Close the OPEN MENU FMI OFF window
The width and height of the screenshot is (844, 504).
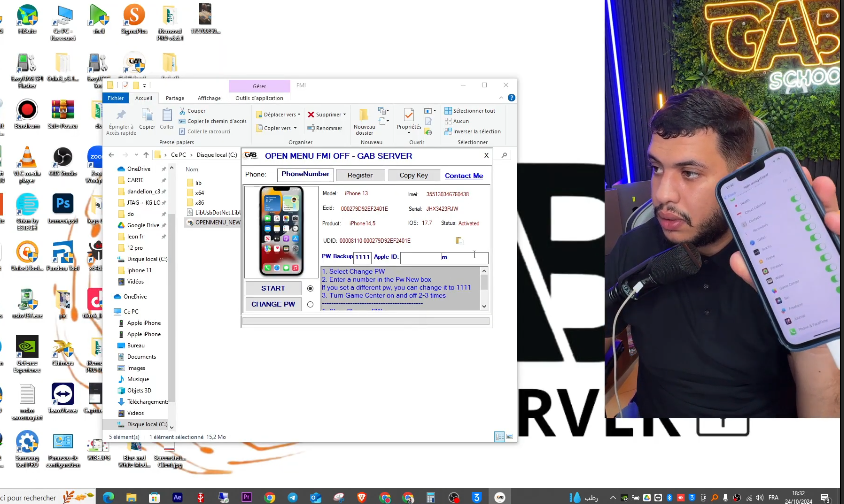[x=486, y=155]
